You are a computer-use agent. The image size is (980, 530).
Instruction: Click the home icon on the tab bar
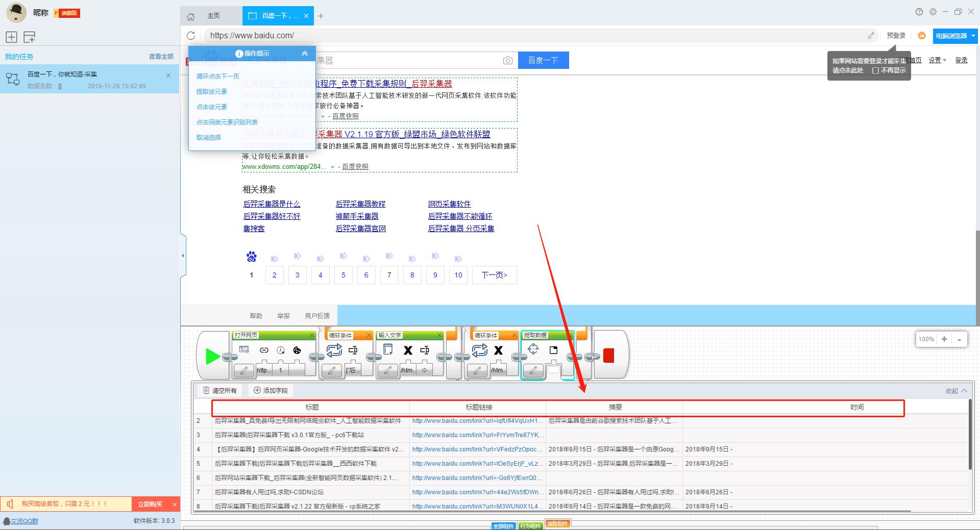click(190, 16)
